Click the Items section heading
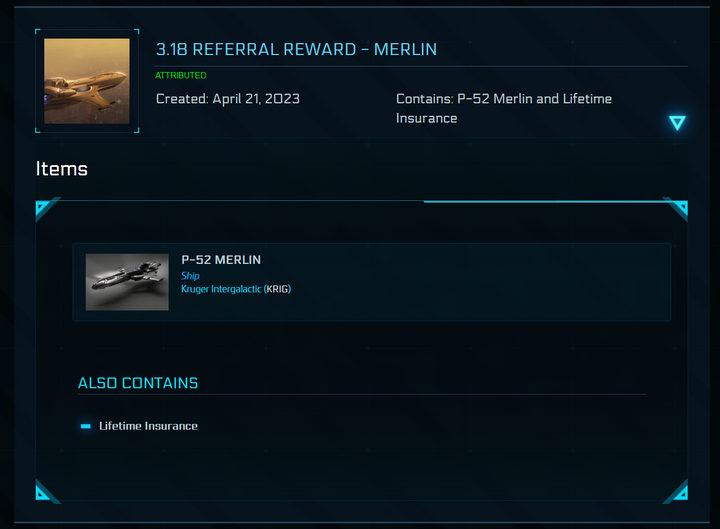 (62, 169)
